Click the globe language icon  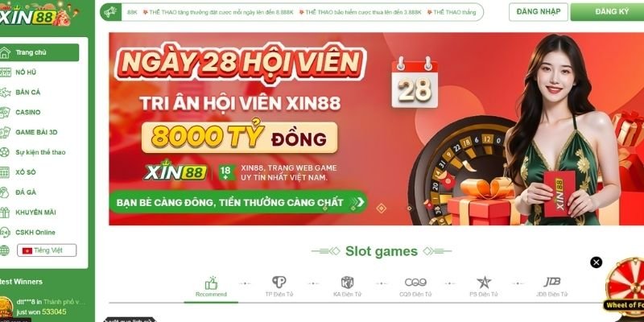4,250
